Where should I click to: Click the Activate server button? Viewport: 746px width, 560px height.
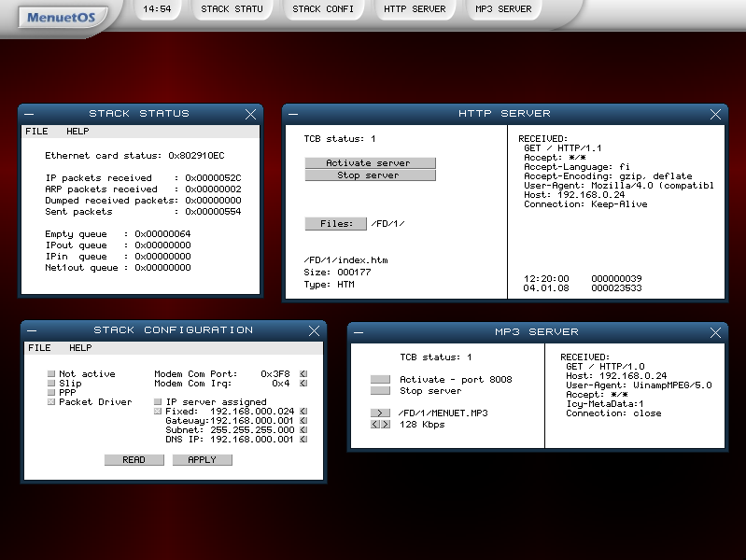pyautogui.click(x=370, y=162)
